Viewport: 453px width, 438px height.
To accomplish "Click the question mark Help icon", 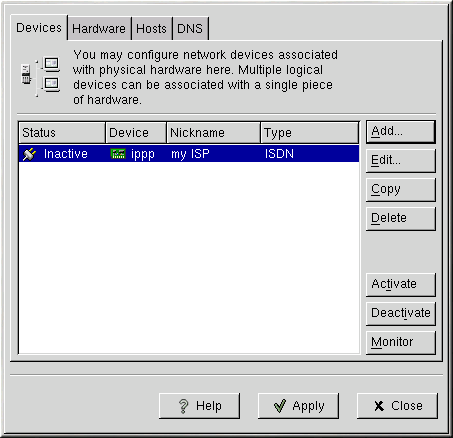I will [x=183, y=406].
